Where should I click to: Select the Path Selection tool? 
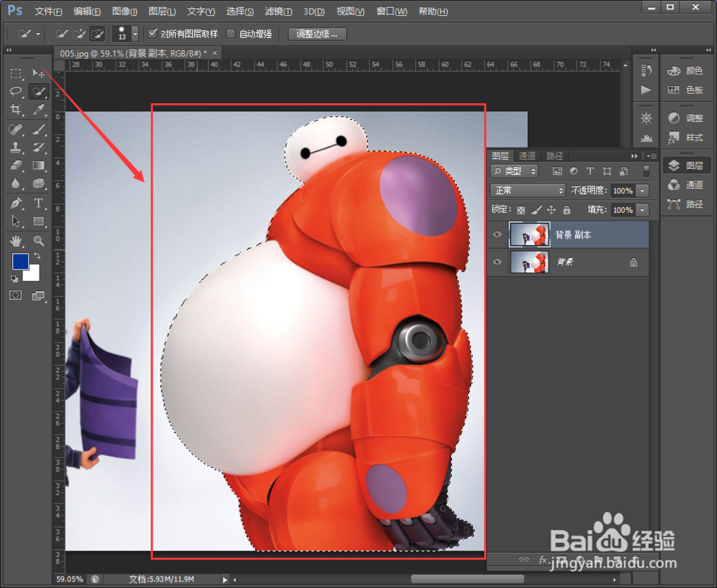[x=16, y=222]
